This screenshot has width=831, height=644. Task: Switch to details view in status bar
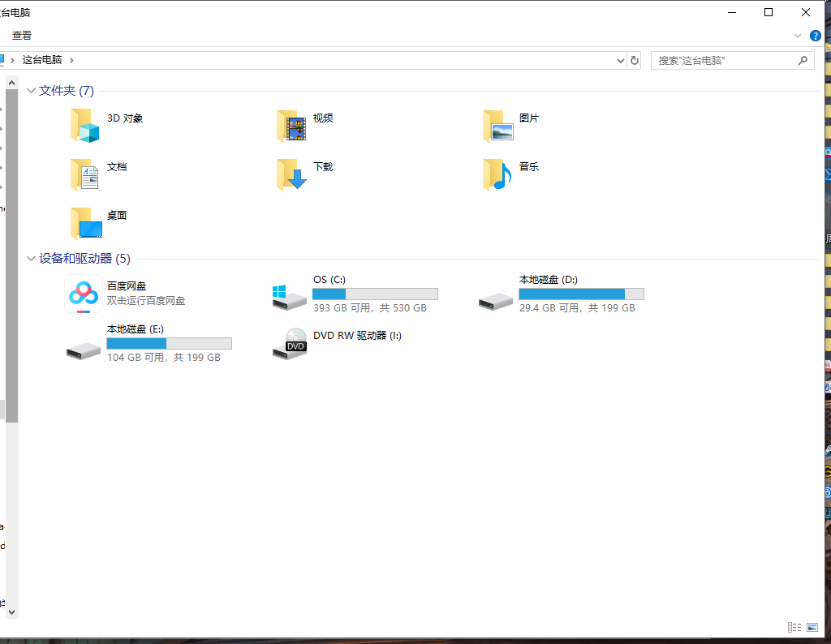[794, 627]
